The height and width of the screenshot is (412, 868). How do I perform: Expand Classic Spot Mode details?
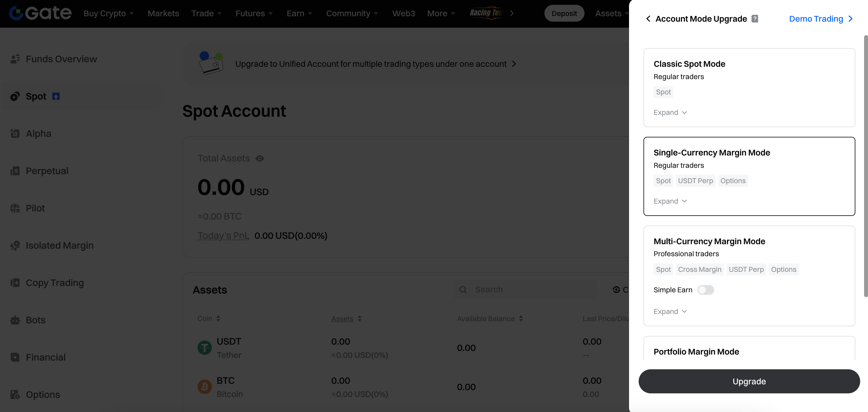click(x=670, y=113)
